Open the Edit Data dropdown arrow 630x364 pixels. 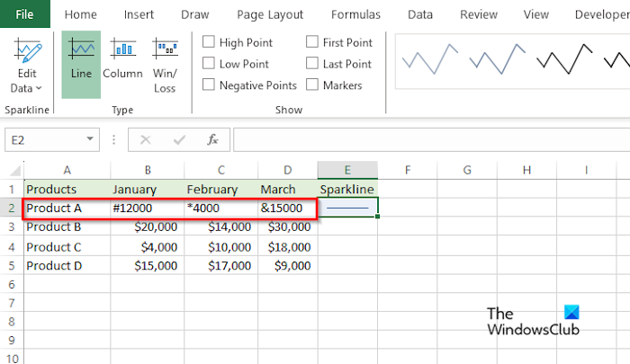pyautogui.click(x=39, y=88)
